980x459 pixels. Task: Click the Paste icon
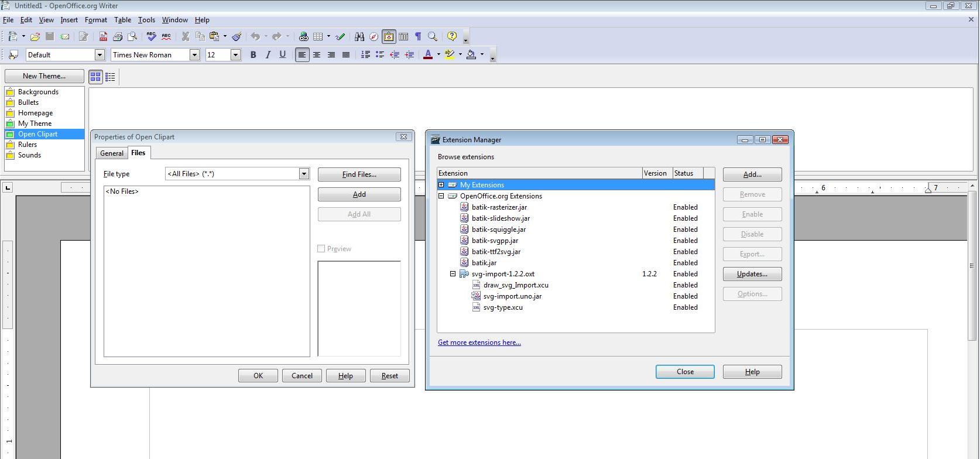tap(214, 36)
